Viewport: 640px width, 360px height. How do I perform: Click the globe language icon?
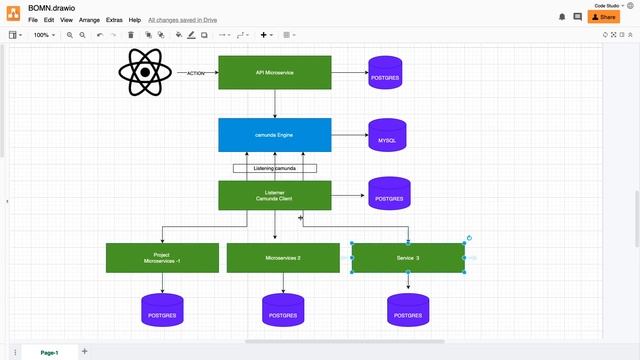click(x=631, y=6)
